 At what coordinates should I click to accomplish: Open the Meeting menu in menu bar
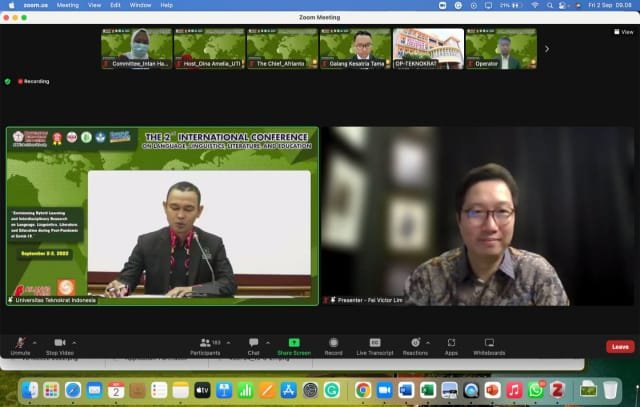coord(67,5)
